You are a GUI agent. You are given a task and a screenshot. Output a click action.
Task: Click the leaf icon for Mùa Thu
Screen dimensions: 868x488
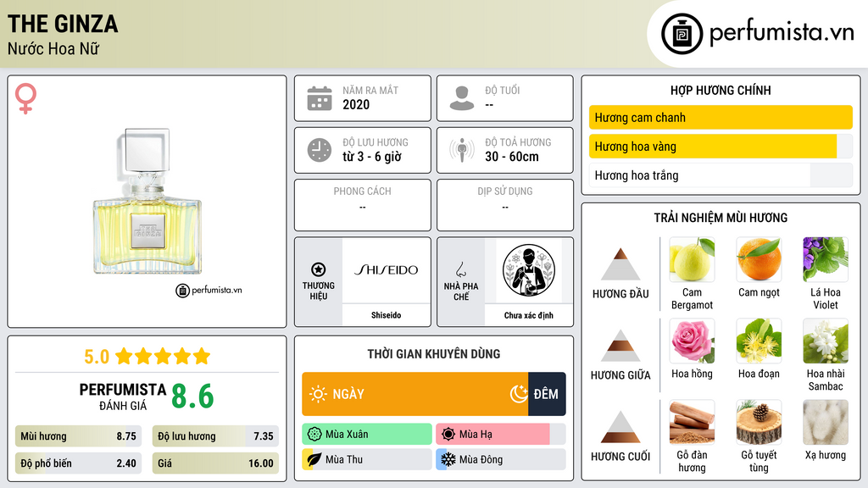pyautogui.click(x=314, y=459)
